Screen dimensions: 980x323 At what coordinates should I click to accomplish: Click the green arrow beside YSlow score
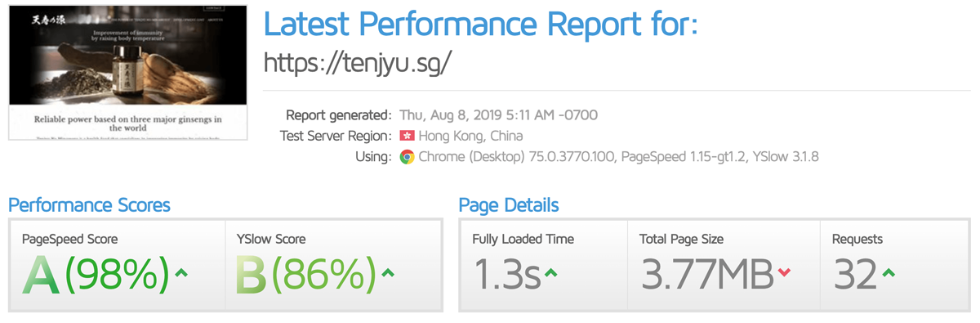click(x=388, y=272)
